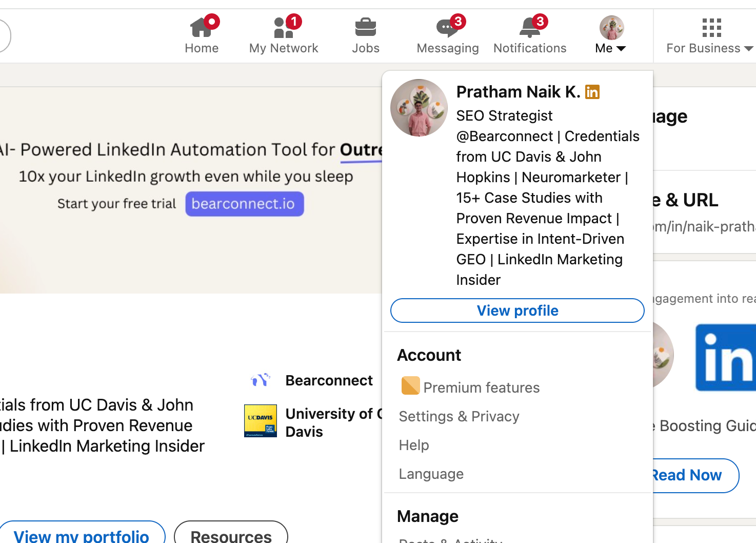This screenshot has width=756, height=543.
Task: Click the Resources button
Action: 231,535
